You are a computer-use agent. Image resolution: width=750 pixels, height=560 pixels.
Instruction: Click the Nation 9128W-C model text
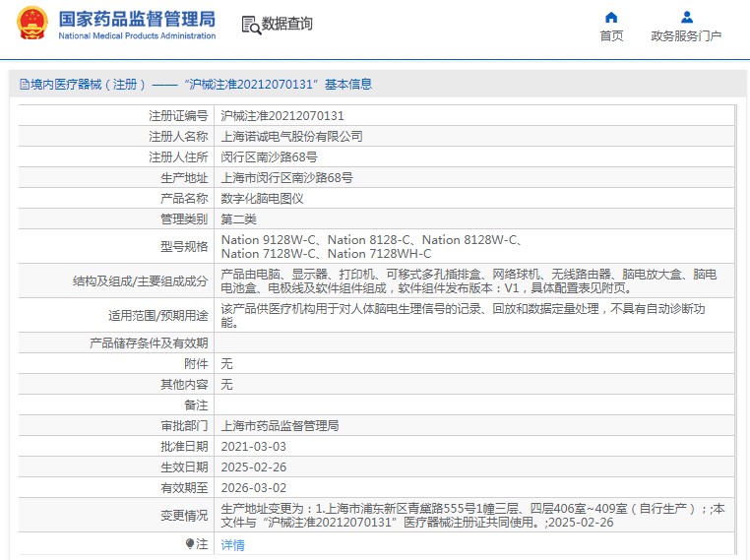[x=269, y=239]
